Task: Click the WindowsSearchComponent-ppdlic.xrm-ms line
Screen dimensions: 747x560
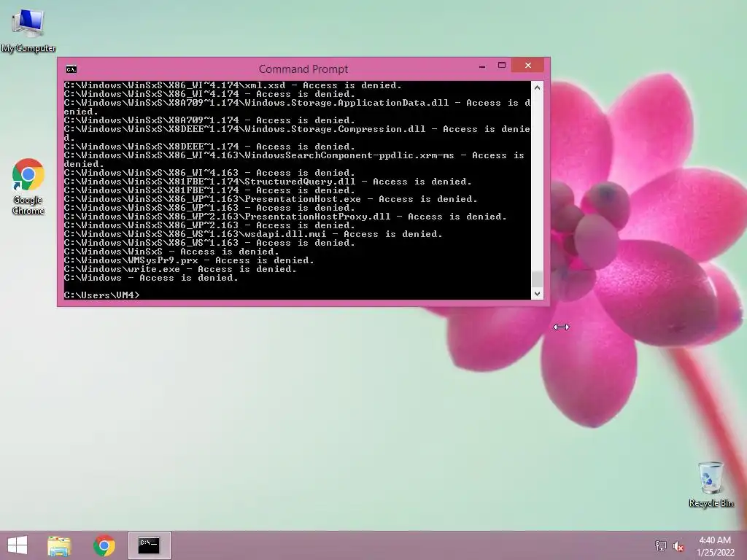Action: pos(295,160)
